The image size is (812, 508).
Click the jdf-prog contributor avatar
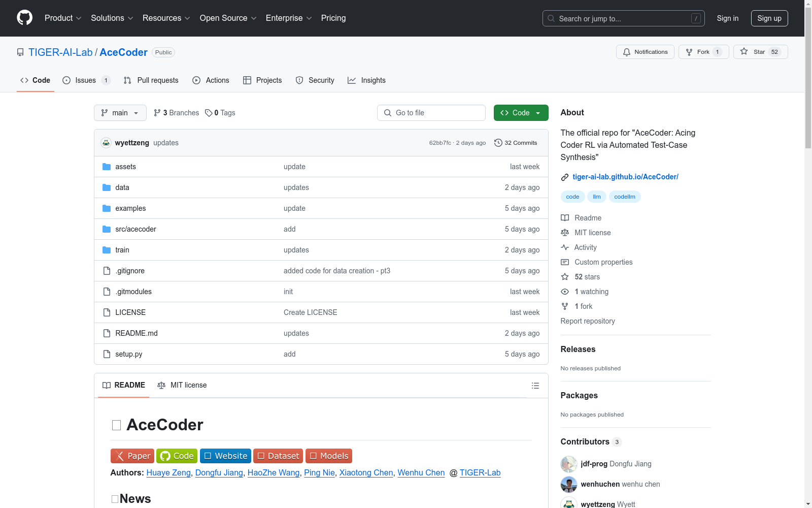point(569,464)
